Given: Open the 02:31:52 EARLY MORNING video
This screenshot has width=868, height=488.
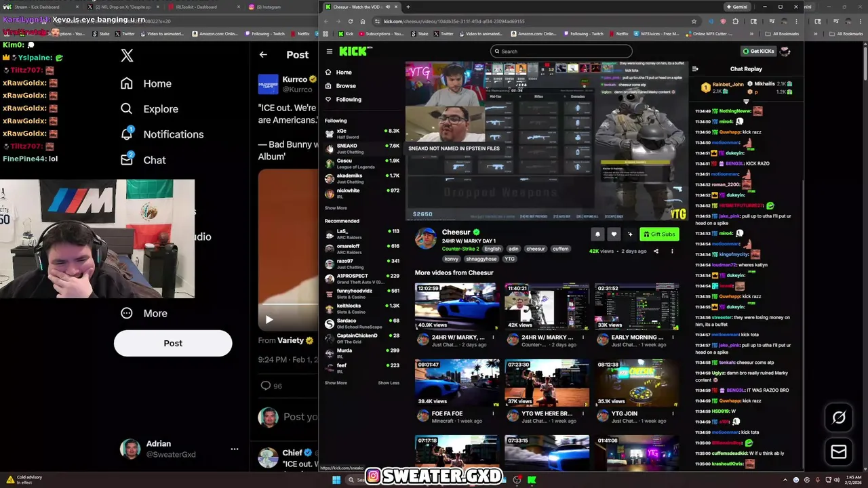Looking at the screenshot, I should tap(637, 306).
